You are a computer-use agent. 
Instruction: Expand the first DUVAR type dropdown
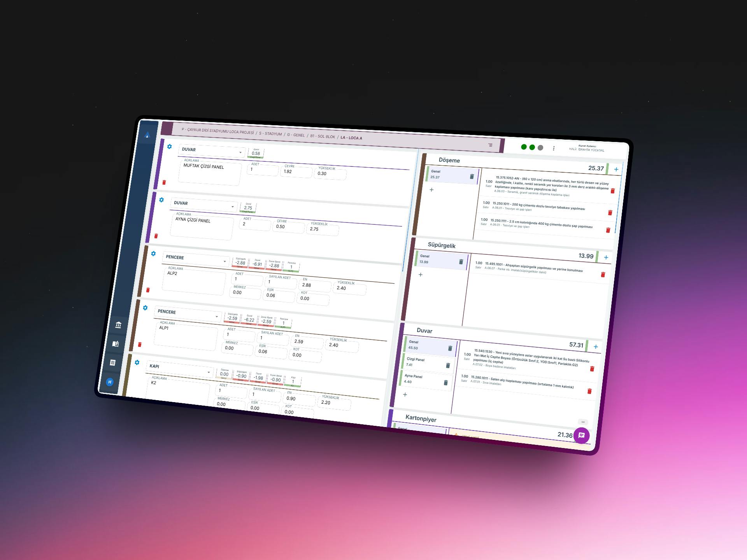coord(240,152)
